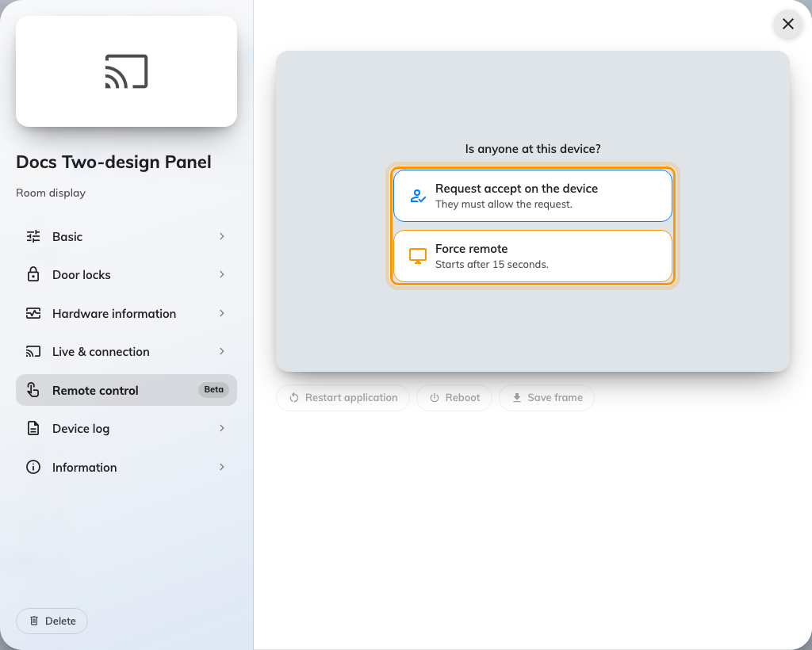Click the Live & connection cast icon
This screenshot has width=812, height=650.
tap(33, 351)
